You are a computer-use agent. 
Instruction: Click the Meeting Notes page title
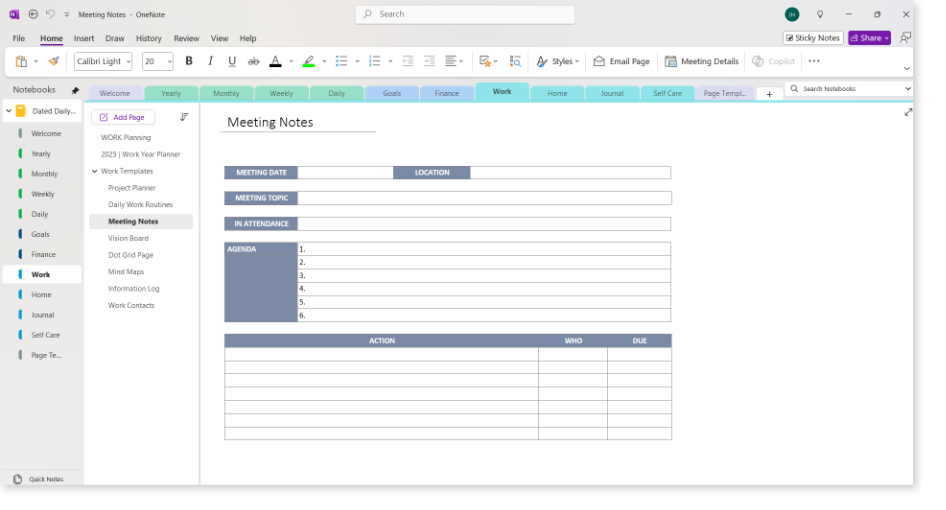click(270, 122)
